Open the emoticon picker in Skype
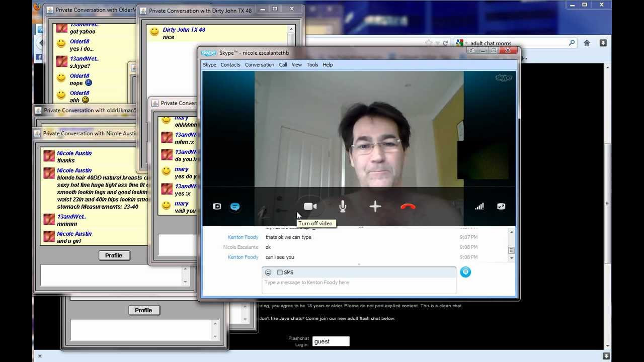The height and width of the screenshot is (362, 644). (x=268, y=273)
